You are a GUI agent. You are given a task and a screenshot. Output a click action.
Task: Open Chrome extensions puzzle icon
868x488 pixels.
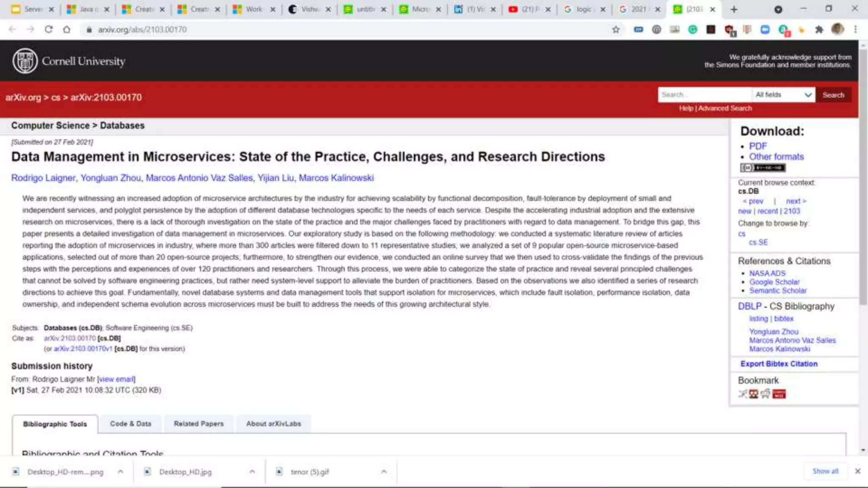819,30
